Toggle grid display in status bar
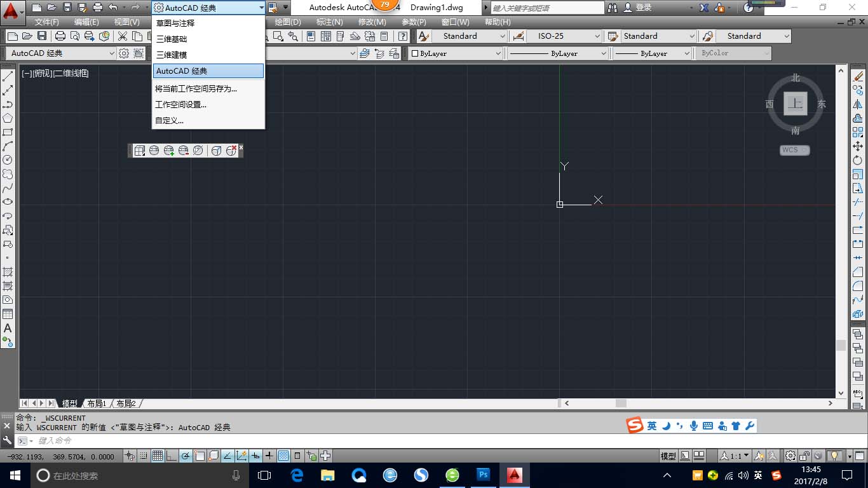Screen dimensions: 868x488 (157, 456)
